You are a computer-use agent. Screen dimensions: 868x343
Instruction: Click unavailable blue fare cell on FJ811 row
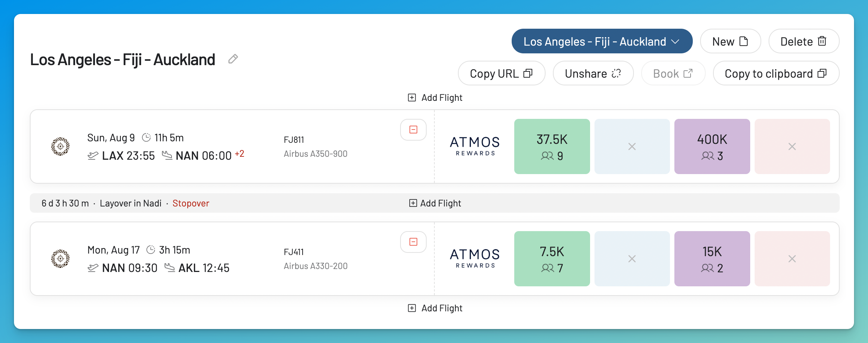point(632,146)
